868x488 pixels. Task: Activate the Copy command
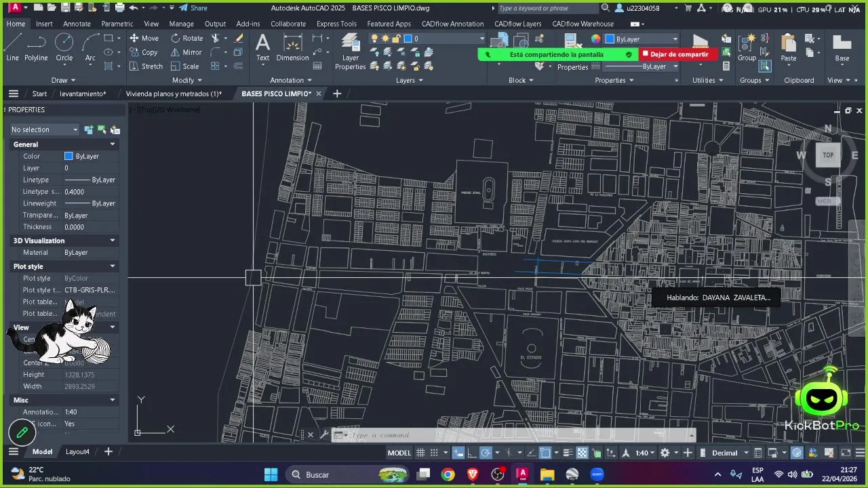[143, 52]
